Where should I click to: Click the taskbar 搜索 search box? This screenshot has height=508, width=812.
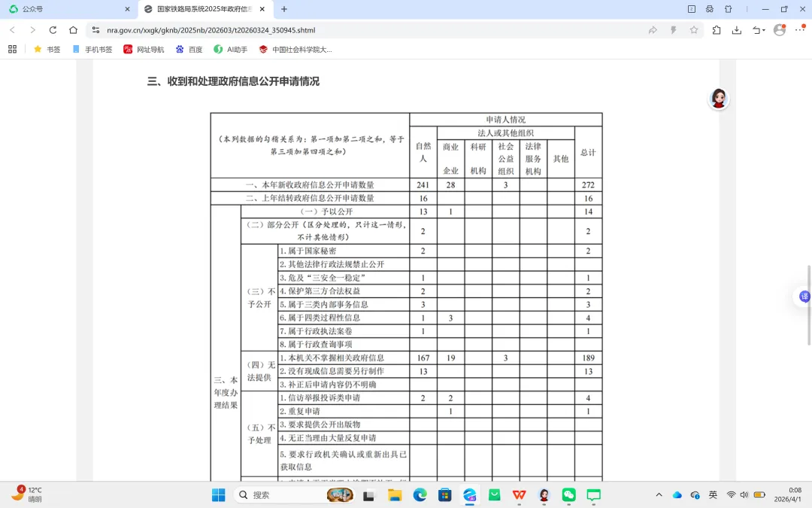pos(295,495)
